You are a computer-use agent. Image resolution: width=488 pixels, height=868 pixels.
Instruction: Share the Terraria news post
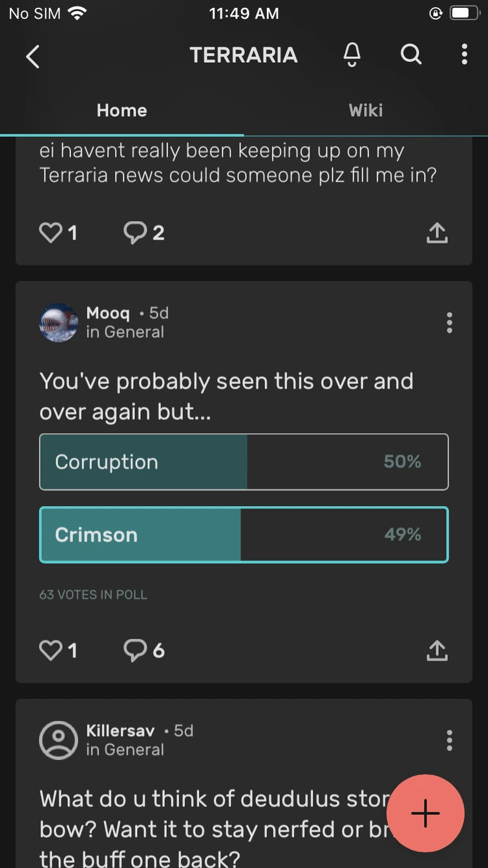click(x=437, y=233)
